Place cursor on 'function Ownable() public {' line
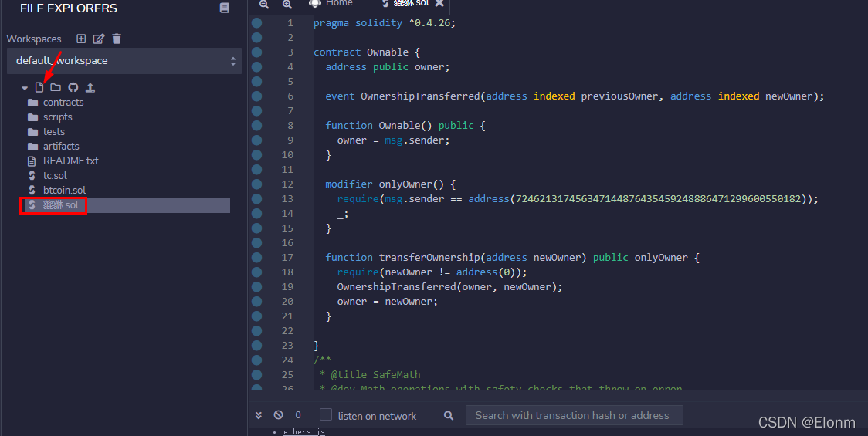Image resolution: width=868 pixels, height=436 pixels. point(405,126)
